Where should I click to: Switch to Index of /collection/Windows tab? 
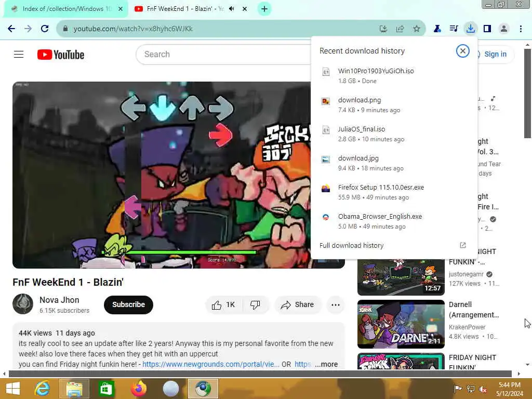64,9
